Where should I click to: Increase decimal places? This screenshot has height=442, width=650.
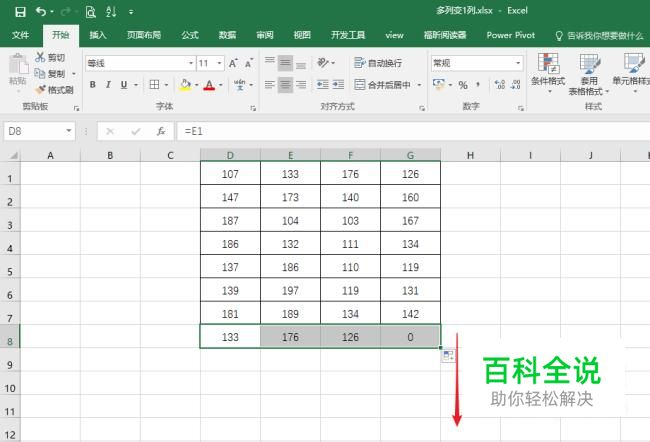coord(500,85)
